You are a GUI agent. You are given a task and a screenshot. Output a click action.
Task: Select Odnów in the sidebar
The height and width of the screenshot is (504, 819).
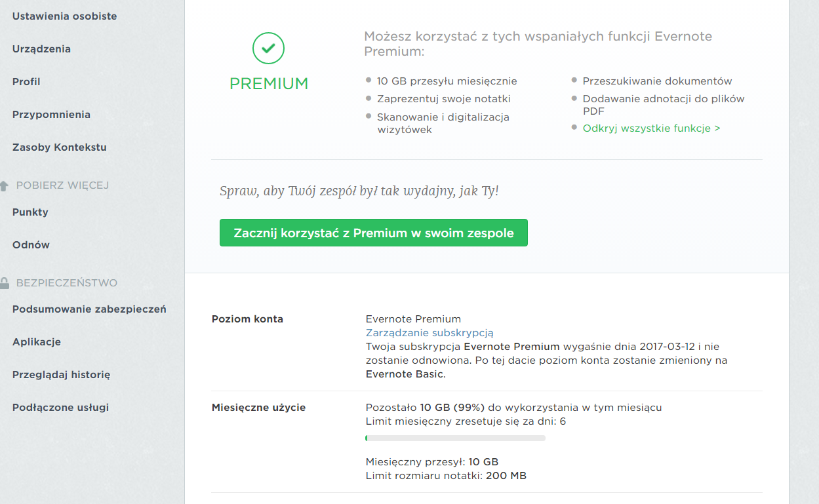point(31,245)
